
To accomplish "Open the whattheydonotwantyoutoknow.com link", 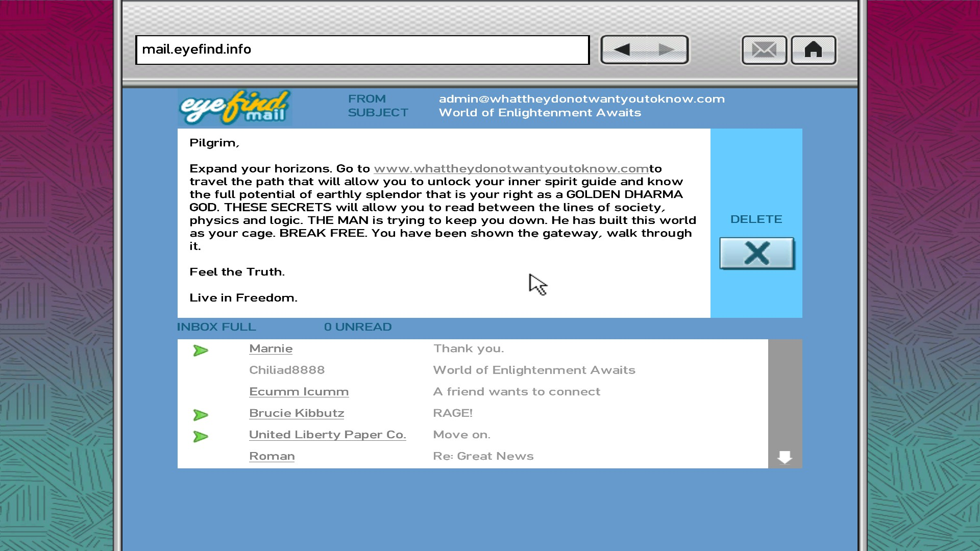I will pyautogui.click(x=511, y=169).
